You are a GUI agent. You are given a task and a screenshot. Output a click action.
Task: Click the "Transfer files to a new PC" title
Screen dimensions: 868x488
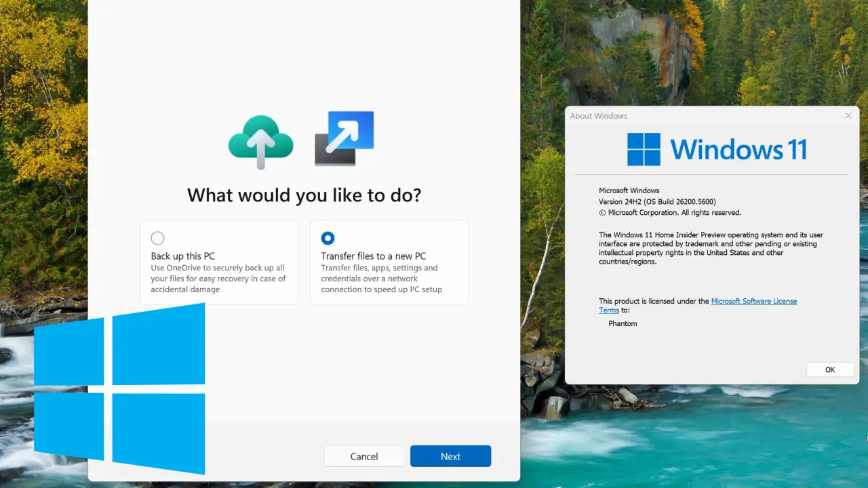373,256
